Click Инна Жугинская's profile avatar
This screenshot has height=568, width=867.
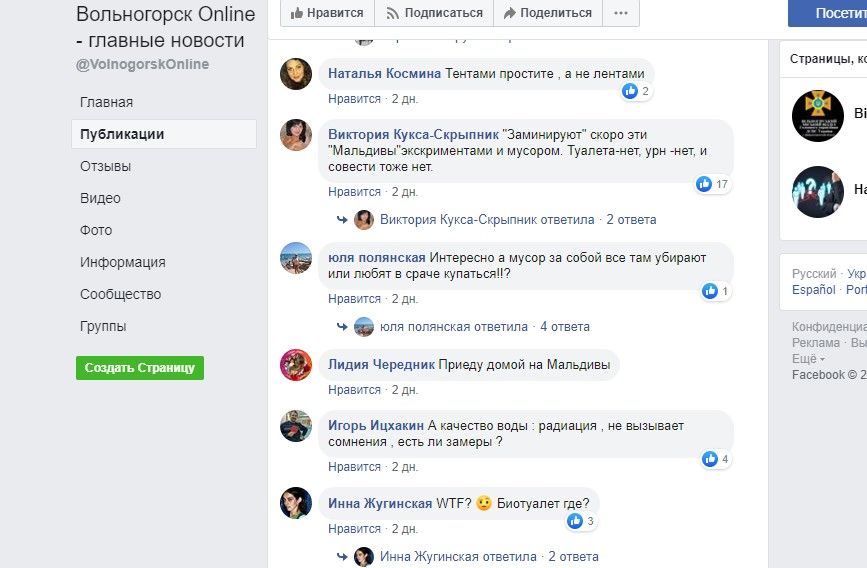click(296, 503)
